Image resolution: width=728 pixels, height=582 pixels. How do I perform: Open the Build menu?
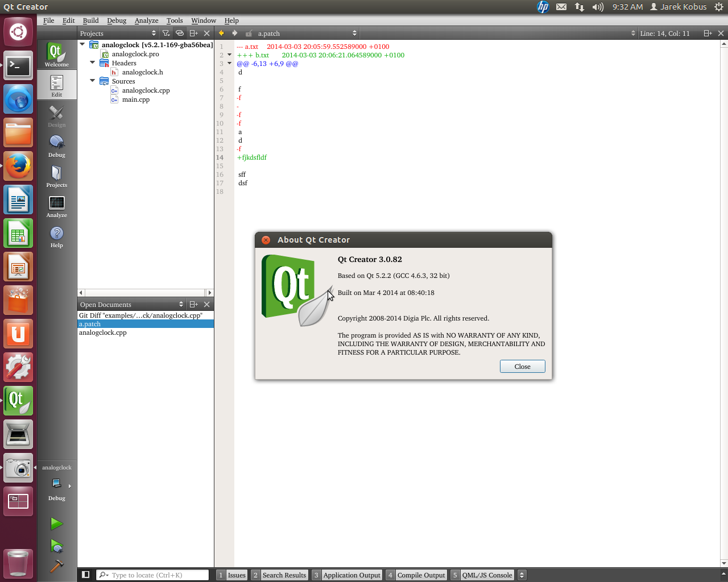click(91, 20)
